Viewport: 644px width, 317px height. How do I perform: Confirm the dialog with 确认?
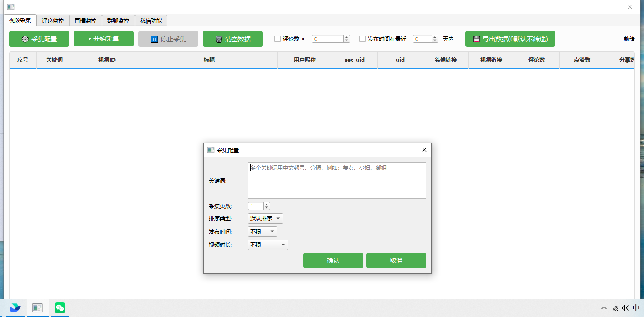click(333, 261)
